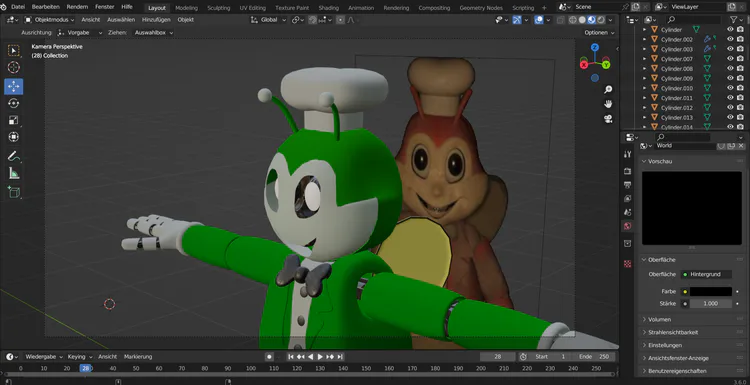Open the Datei menu

point(18,7)
